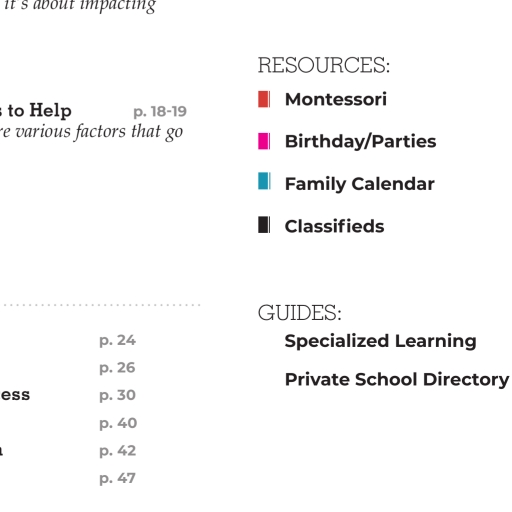Click the RESOURCES heading
Image resolution: width=512 pixels, height=512 pixels.
pos(324,65)
